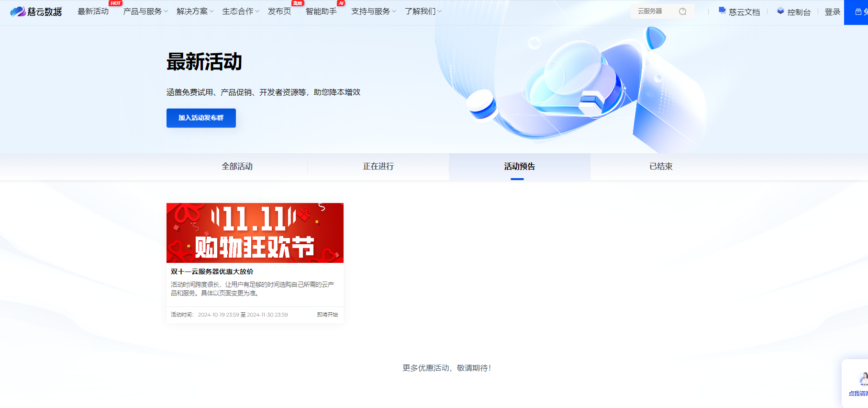Click the search magnifier icon
This screenshot has height=408, width=868.
pos(682,11)
